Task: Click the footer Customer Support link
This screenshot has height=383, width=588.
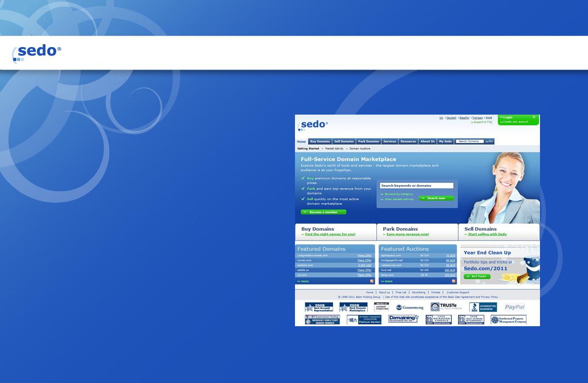Action: [x=458, y=292]
